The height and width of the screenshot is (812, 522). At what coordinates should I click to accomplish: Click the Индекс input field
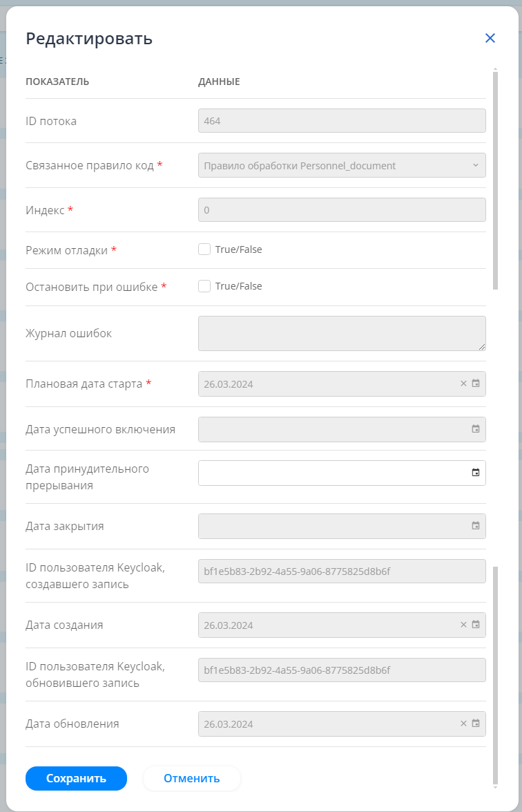click(342, 209)
